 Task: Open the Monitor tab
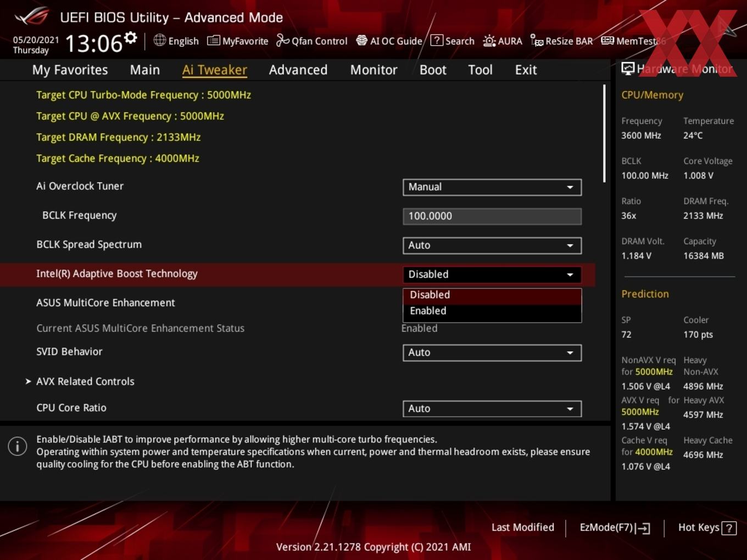(374, 70)
